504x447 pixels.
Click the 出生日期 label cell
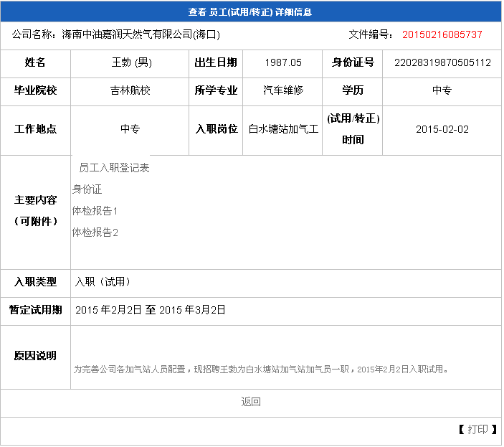216,62
